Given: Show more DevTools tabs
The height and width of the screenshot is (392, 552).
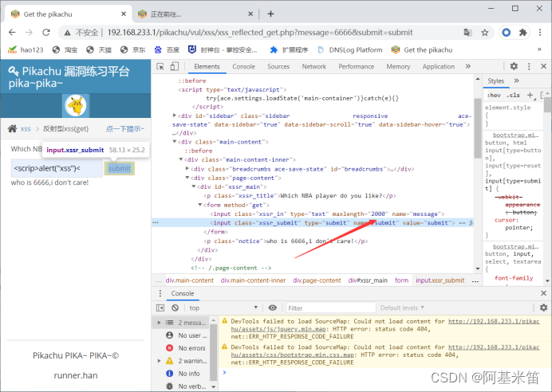Looking at the screenshot, I should coord(468,66).
